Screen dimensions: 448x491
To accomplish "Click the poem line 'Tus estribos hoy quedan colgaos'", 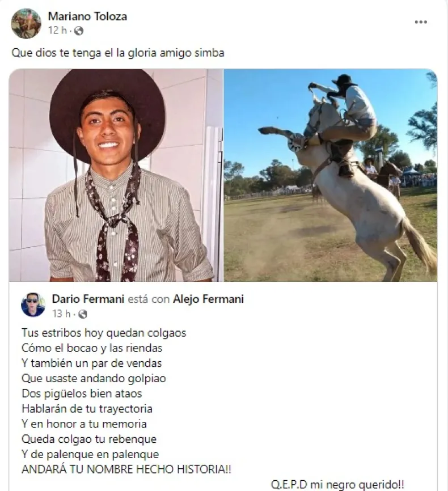I will click(104, 333).
